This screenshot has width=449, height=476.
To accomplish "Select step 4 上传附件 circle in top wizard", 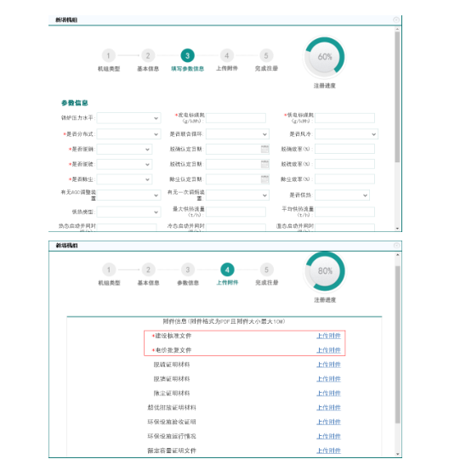I will click(227, 56).
